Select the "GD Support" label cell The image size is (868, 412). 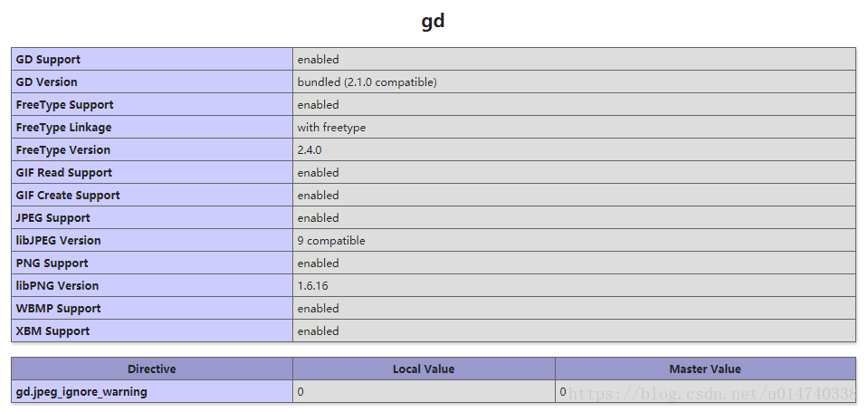pyautogui.click(x=152, y=59)
